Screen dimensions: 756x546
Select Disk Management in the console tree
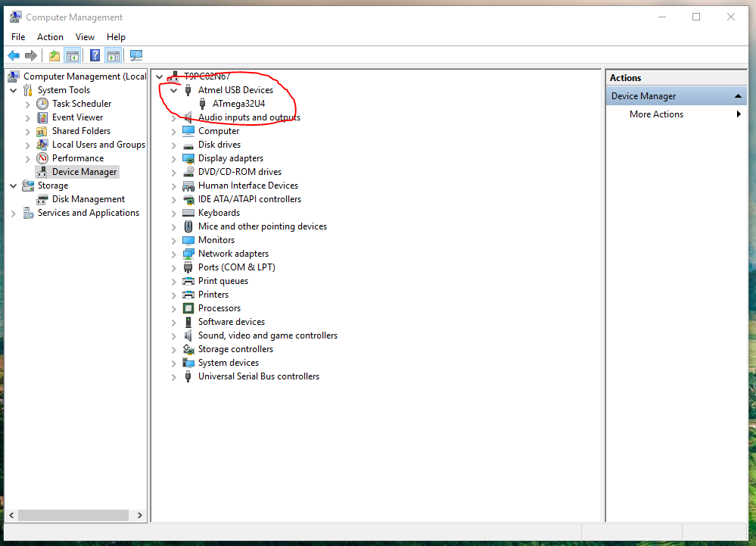tap(88, 199)
